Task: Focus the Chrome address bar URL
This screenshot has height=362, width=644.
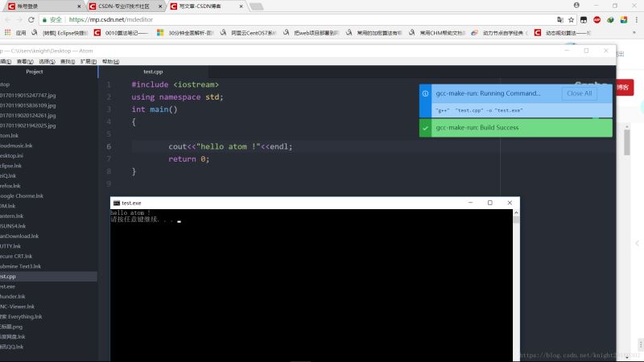Action: [111, 19]
